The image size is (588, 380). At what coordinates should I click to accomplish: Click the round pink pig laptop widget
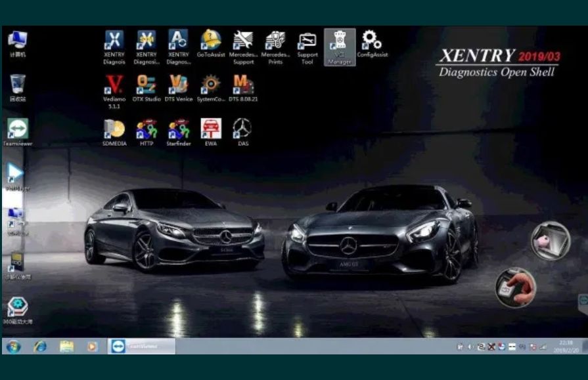click(551, 241)
